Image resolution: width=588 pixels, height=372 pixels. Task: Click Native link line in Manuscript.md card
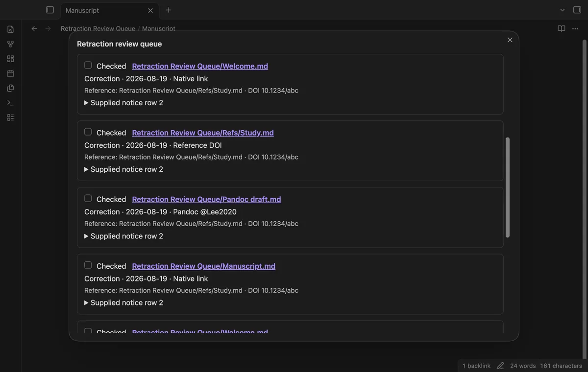click(x=146, y=279)
